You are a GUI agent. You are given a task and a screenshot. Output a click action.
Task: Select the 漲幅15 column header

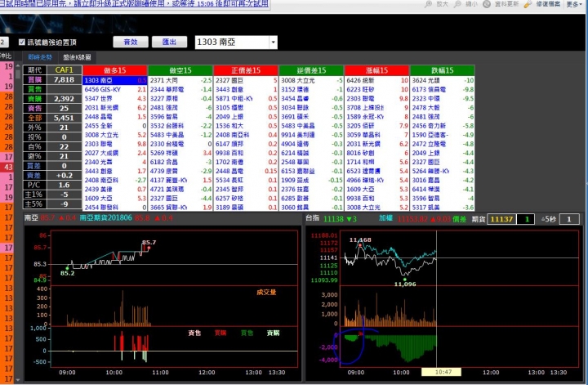[376, 70]
